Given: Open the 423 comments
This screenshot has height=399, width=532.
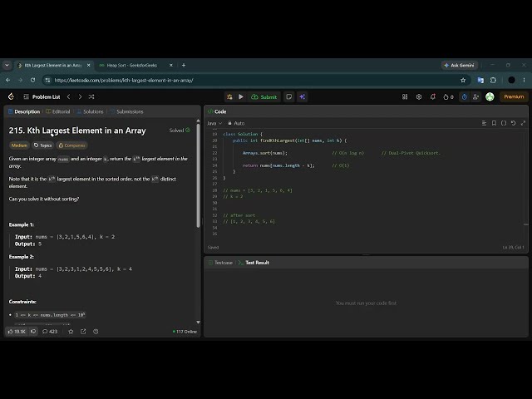Looking at the screenshot, I should tap(50, 332).
